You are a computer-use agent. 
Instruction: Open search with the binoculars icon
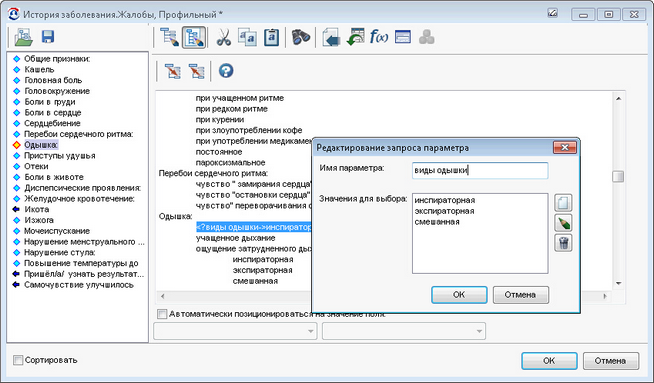coord(301,37)
